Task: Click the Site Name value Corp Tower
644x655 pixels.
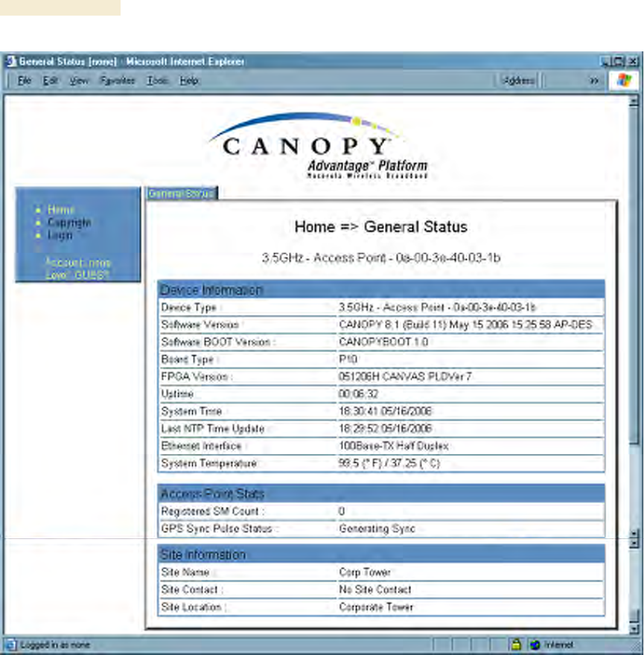Action: coord(365,572)
